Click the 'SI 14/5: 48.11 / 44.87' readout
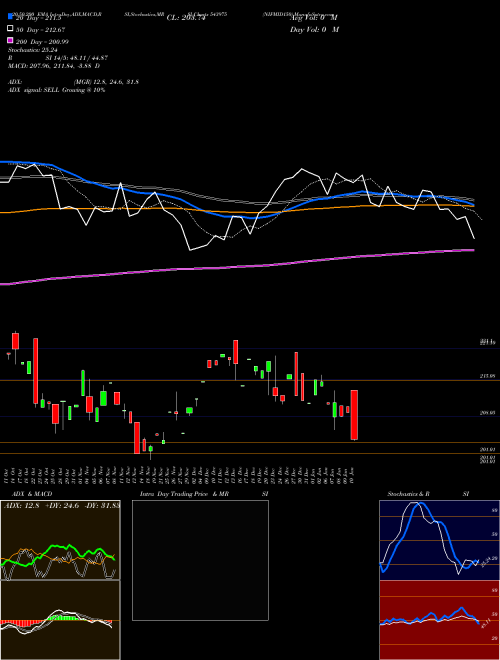 point(77,58)
